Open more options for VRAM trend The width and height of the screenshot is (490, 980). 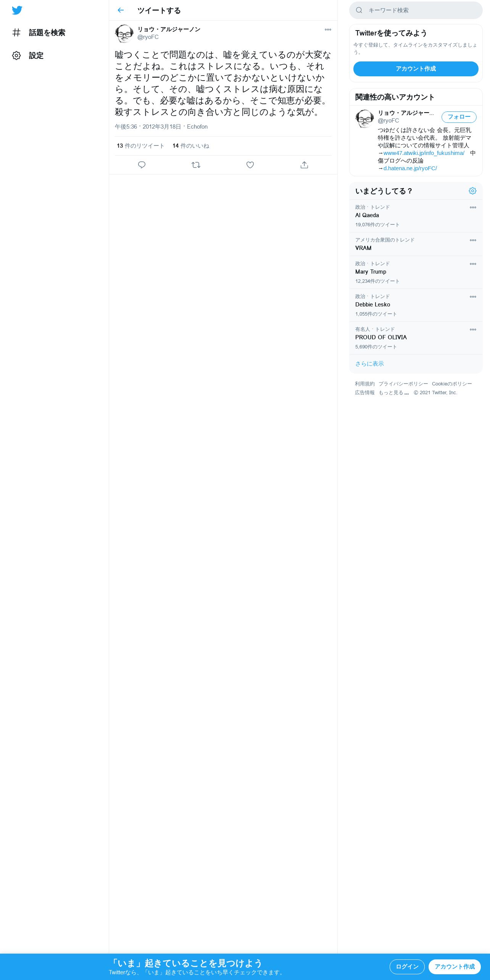473,240
